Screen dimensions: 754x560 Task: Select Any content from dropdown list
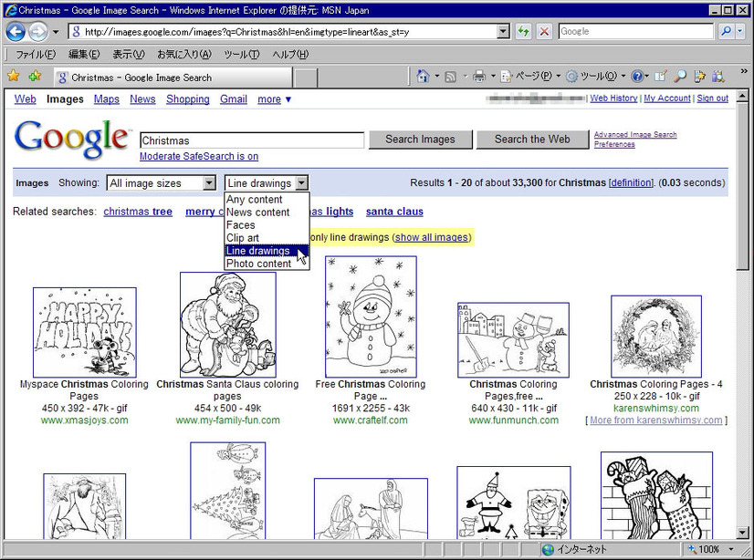click(x=267, y=200)
